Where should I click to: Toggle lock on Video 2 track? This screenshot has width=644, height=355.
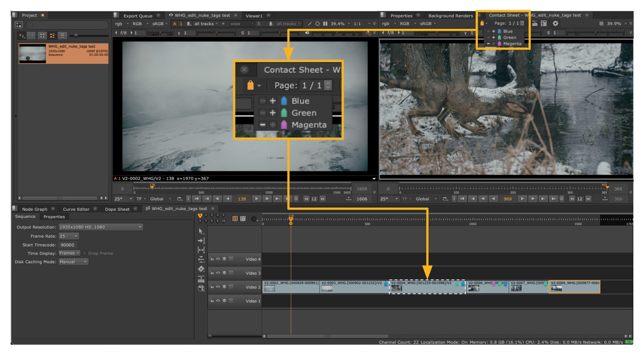pyautogui.click(x=212, y=287)
